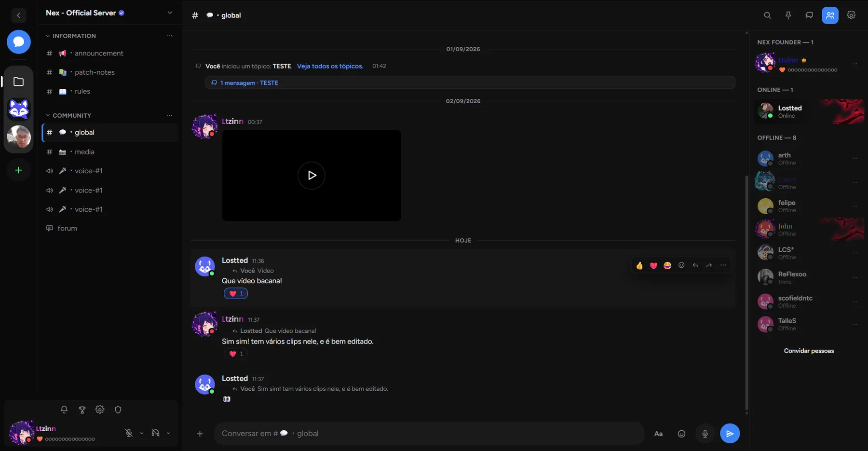Select the announcement channel
Viewport: 868px width, 451px height.
110,54
